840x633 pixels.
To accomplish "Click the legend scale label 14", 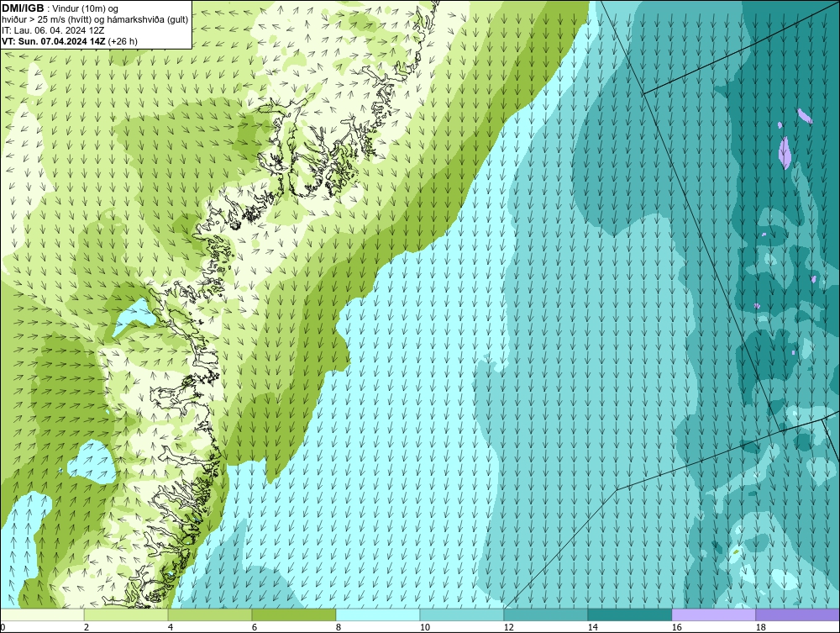I will click(x=592, y=627).
